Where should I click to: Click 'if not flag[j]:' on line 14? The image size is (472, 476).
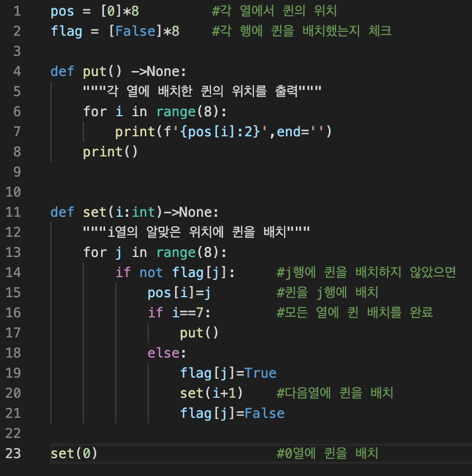[x=175, y=272]
